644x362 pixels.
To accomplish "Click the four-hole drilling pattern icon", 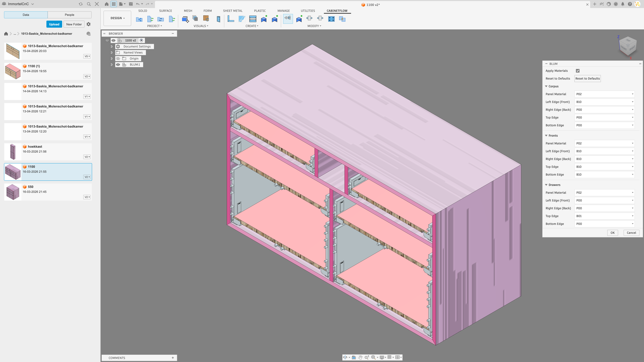I will (332, 19).
